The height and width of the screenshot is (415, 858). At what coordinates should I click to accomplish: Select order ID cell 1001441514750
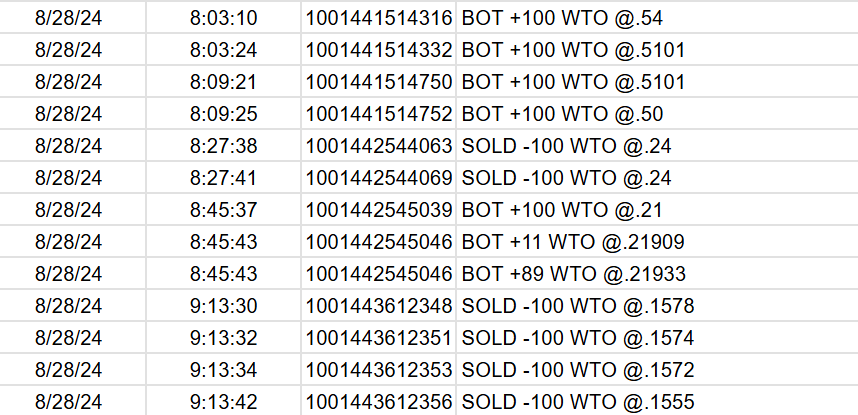click(379, 82)
